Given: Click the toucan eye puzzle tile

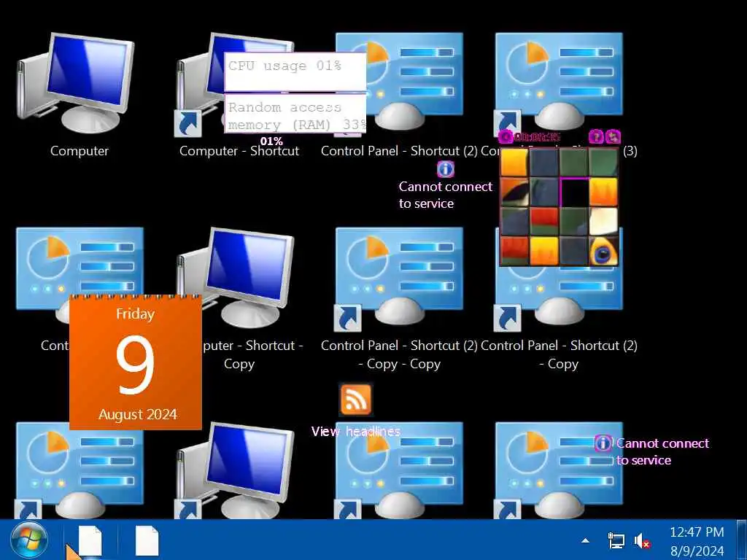Looking at the screenshot, I should click(x=603, y=251).
